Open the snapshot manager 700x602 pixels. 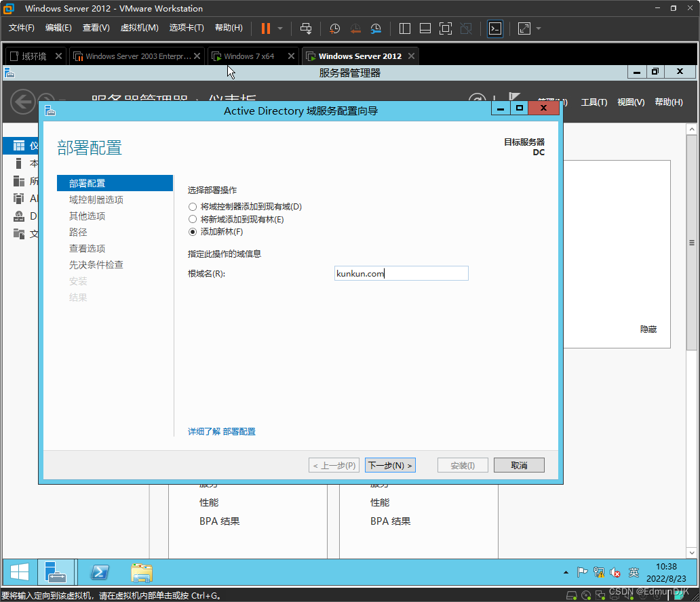point(376,28)
